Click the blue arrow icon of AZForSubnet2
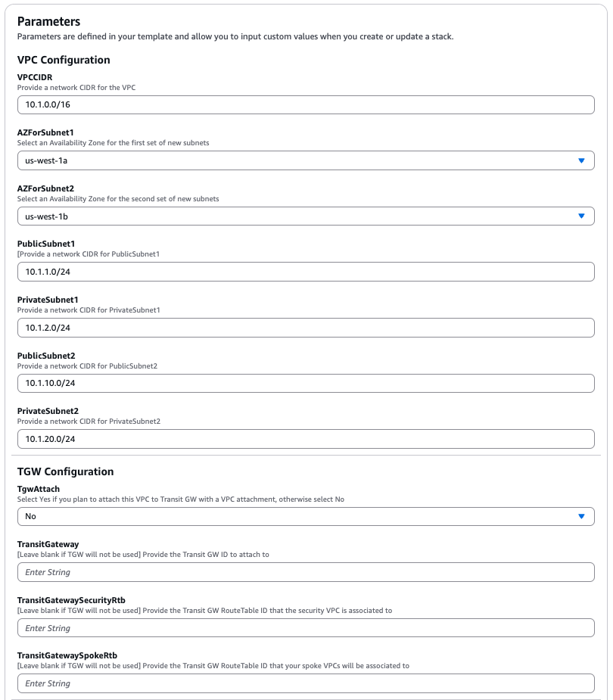This screenshot has width=613, height=700. pyautogui.click(x=581, y=216)
